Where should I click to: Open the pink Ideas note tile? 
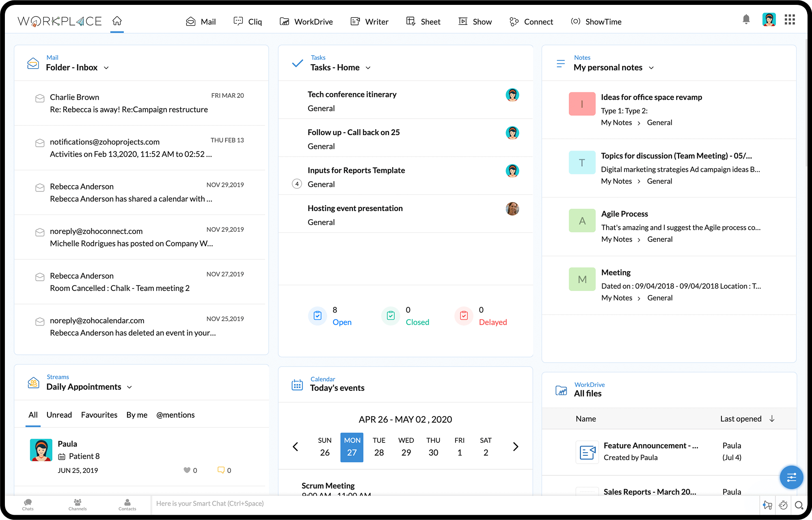pos(582,104)
